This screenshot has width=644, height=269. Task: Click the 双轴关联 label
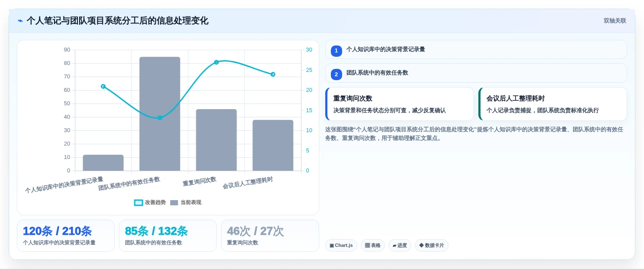click(615, 21)
